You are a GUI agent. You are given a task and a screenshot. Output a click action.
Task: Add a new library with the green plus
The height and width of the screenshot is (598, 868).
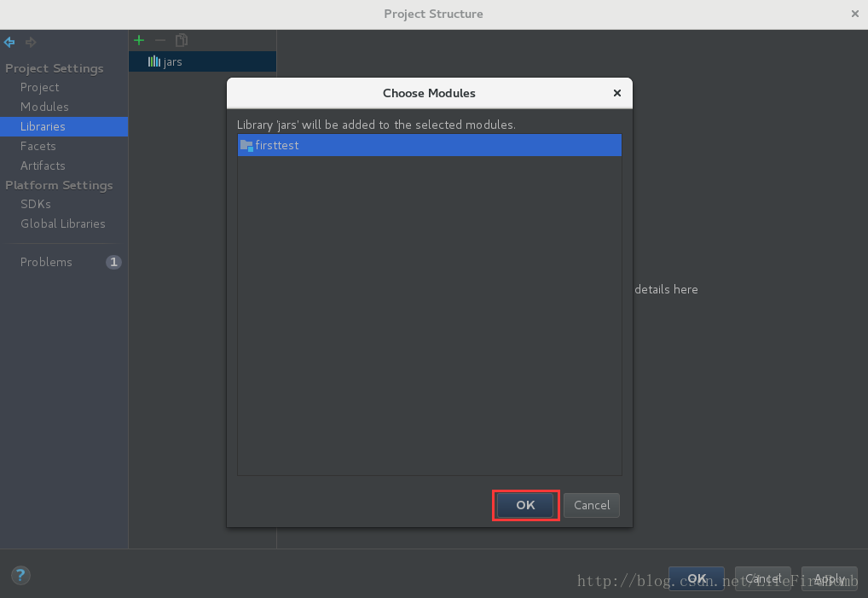[139, 40]
